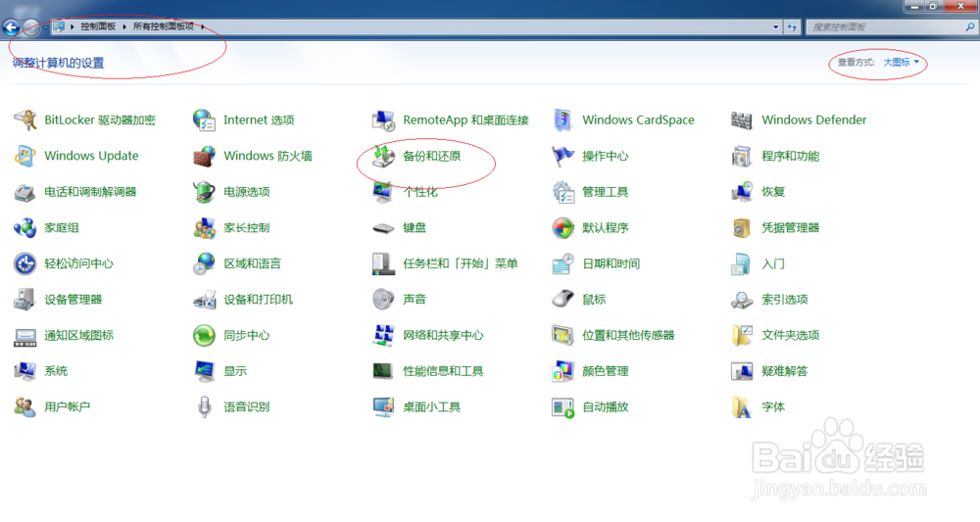980x522 pixels.
Task: Open the Windows Defender icon
Action: pos(742,119)
